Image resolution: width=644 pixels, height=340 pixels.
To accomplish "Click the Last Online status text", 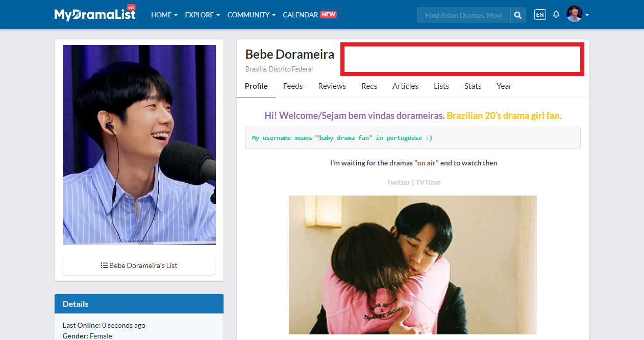I will 104,325.
